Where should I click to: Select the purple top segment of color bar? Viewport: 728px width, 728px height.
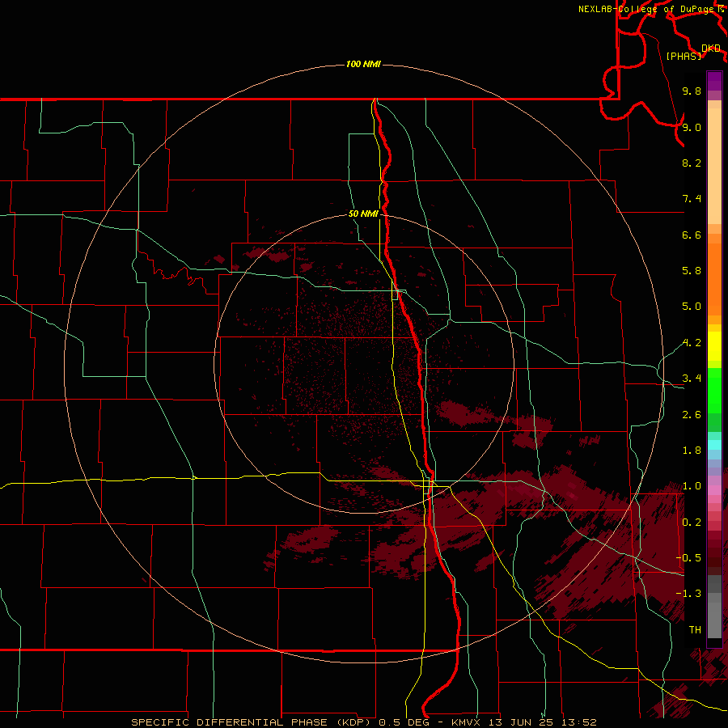click(714, 81)
